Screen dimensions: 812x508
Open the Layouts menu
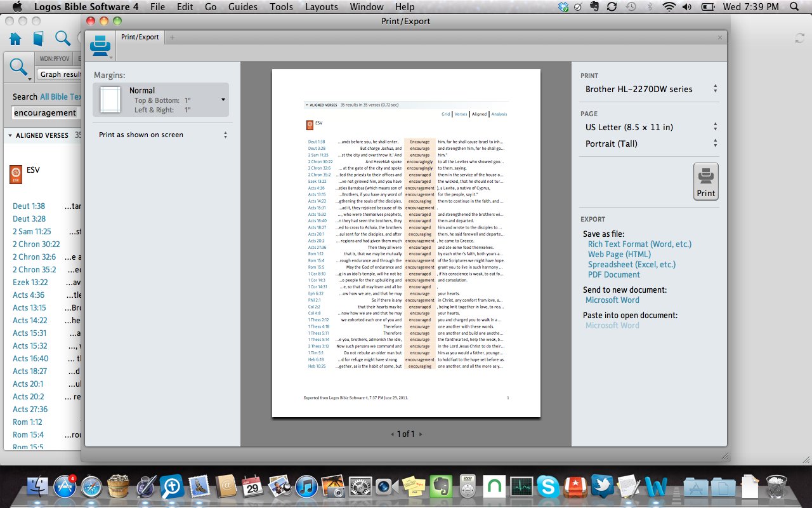[x=322, y=7]
